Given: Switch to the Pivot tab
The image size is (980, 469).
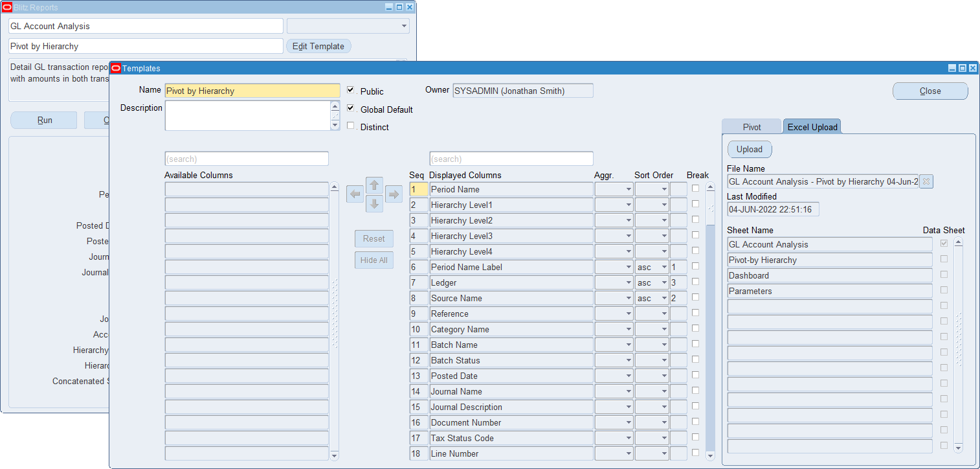Looking at the screenshot, I should [x=752, y=127].
